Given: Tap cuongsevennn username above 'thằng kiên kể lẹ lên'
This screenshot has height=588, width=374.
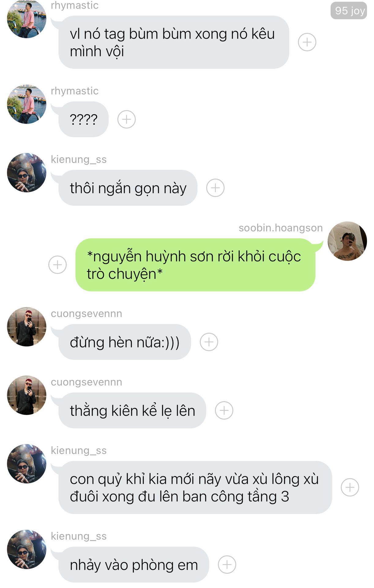Looking at the screenshot, I should click(86, 382).
